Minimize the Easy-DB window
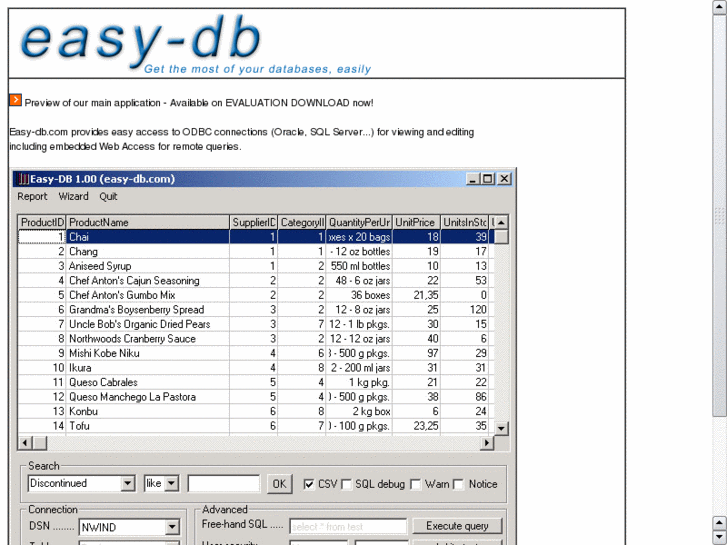Screen dimensions: 727x545 [472, 179]
